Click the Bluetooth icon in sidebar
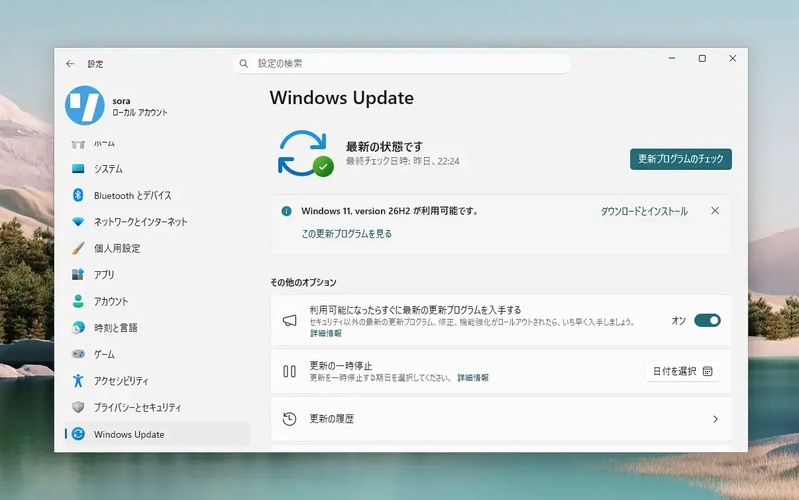This screenshot has width=799, height=500. coord(78,195)
